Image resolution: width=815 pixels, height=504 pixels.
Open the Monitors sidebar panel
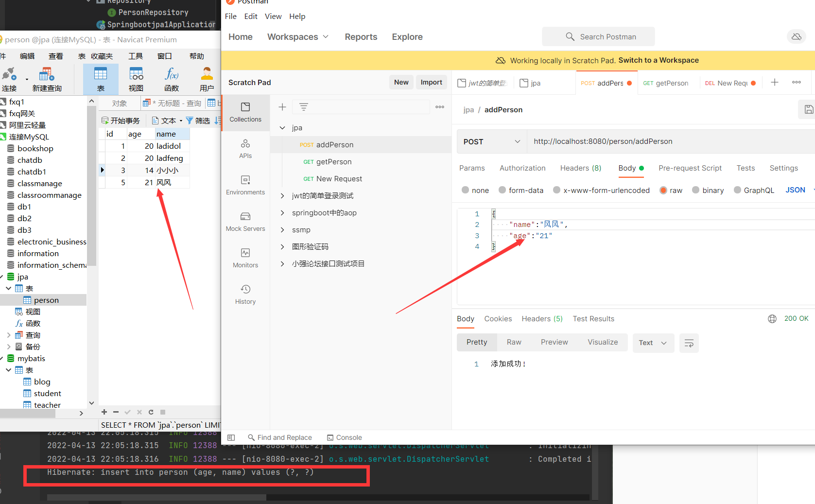[245, 258]
